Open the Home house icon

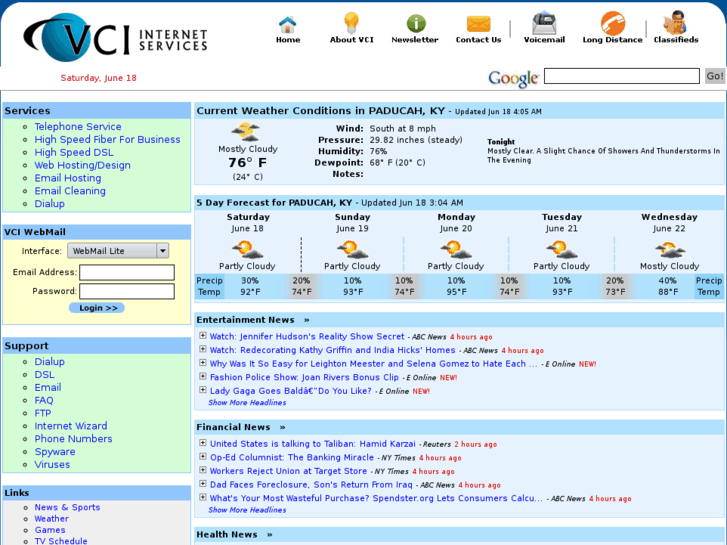(x=287, y=24)
